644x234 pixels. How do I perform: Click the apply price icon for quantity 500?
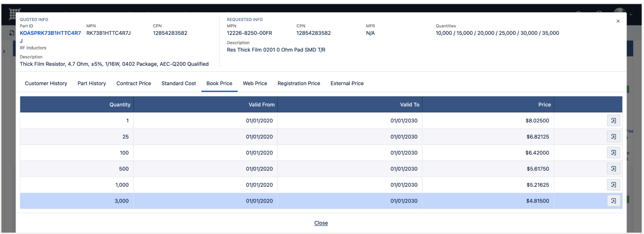point(613,169)
